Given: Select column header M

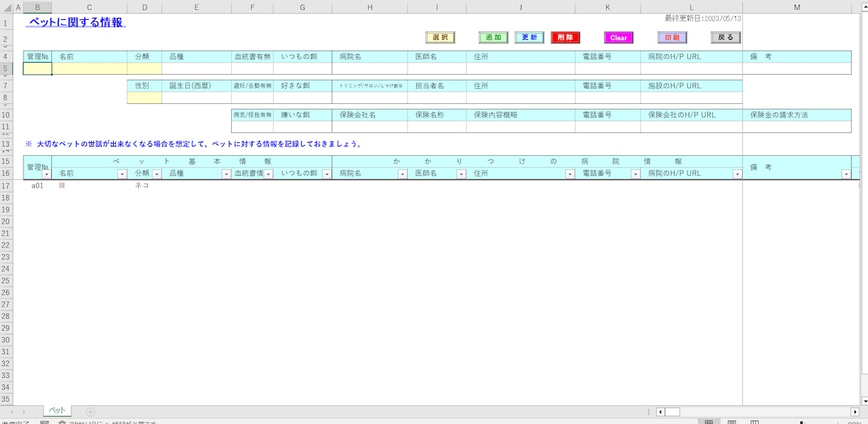Looking at the screenshot, I should pos(797,7).
